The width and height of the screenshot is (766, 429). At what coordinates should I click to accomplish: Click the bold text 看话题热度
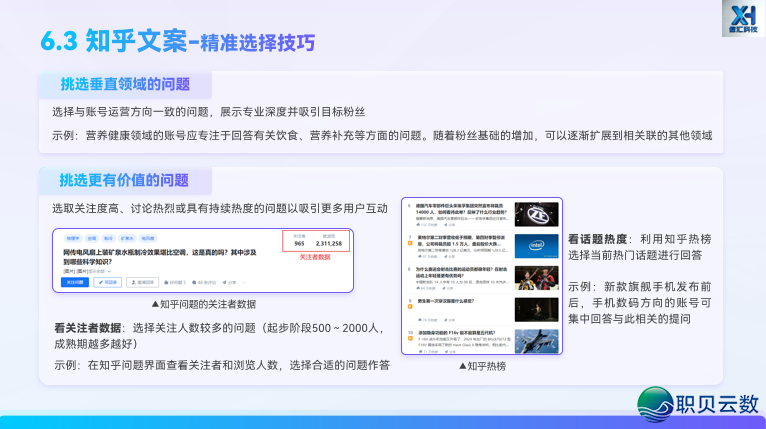click(597, 239)
